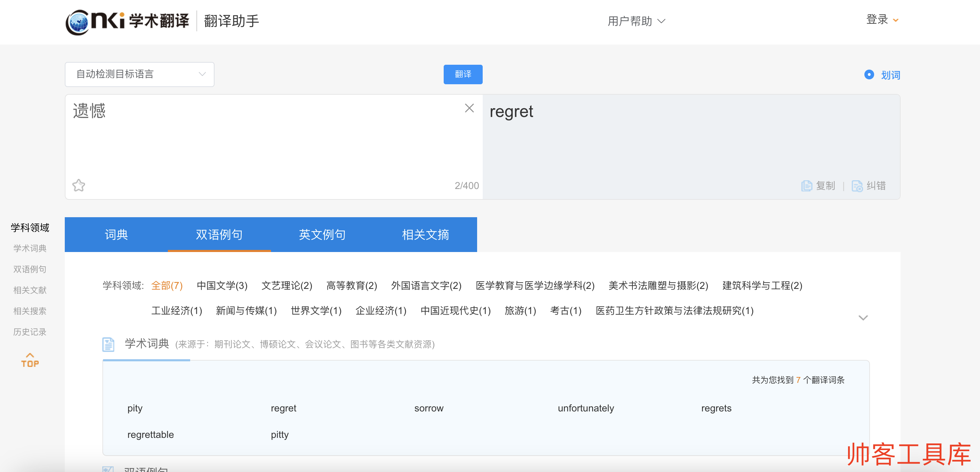Open the 相关文摘 tab
980x472 pixels.
point(425,234)
